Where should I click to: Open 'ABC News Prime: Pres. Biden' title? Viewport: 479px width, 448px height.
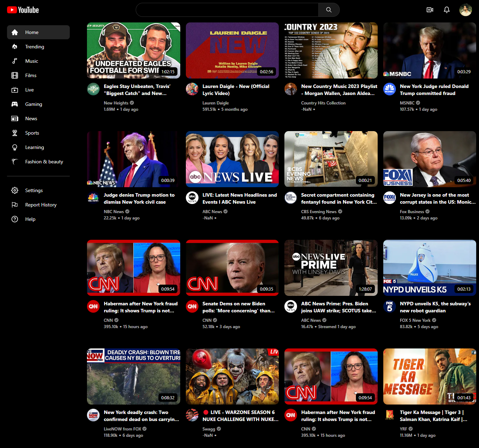click(339, 307)
